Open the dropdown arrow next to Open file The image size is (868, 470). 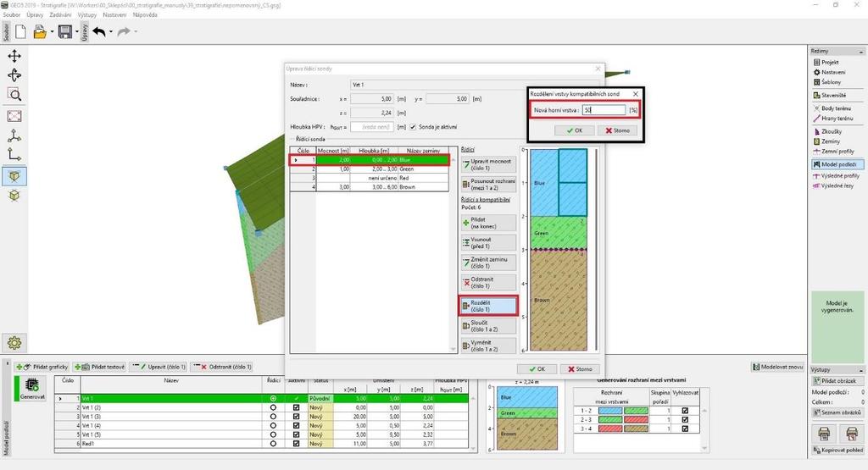tap(52, 32)
